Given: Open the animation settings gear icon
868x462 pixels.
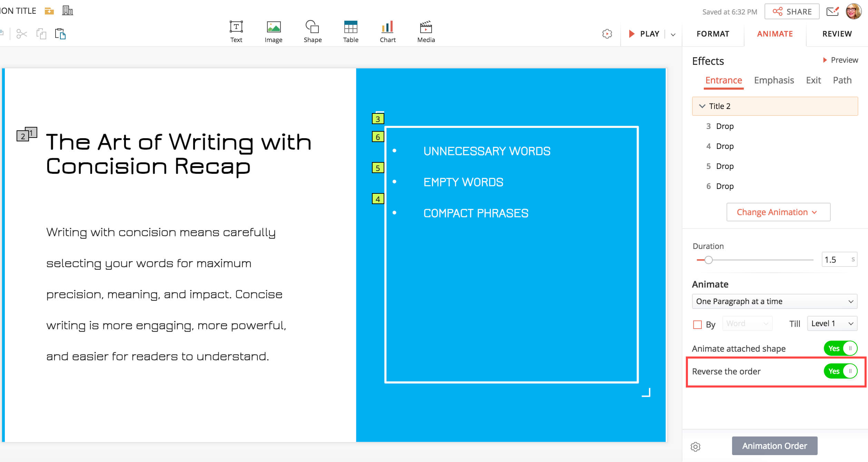Looking at the screenshot, I should click(695, 447).
